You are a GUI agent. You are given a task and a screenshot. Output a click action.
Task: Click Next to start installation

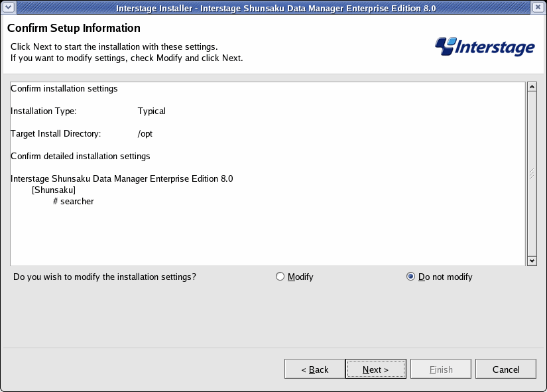376,369
